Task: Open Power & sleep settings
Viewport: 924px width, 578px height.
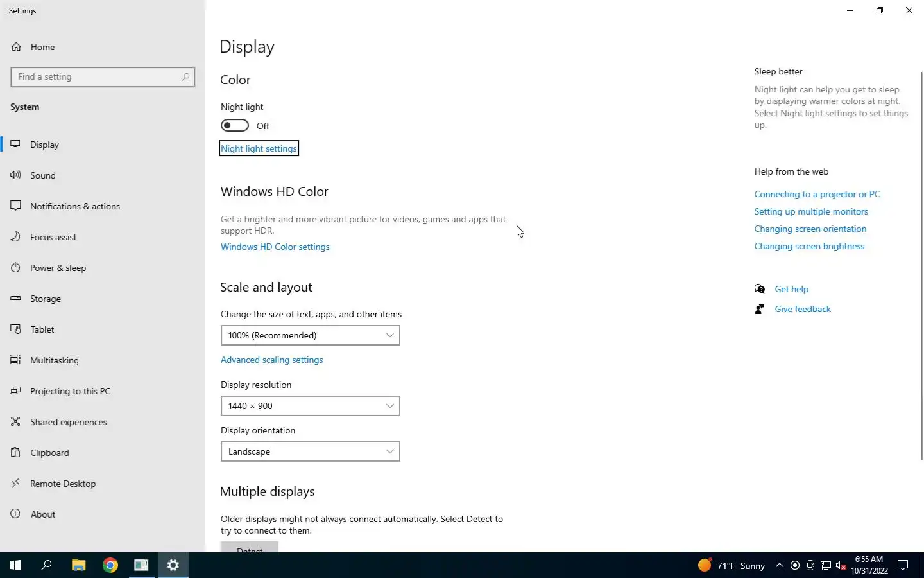Action: click(x=103, y=268)
